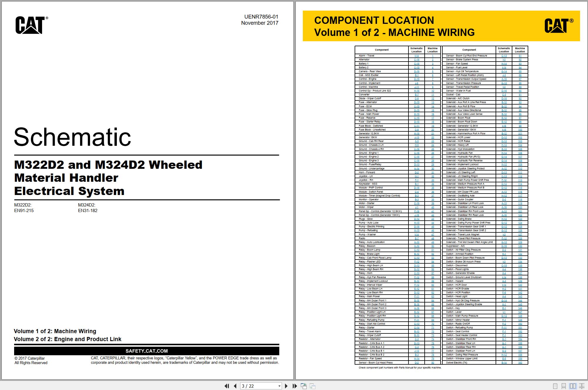The image size is (588, 390).
Task: Click the CAT logo on the cover page
Action: point(31,25)
